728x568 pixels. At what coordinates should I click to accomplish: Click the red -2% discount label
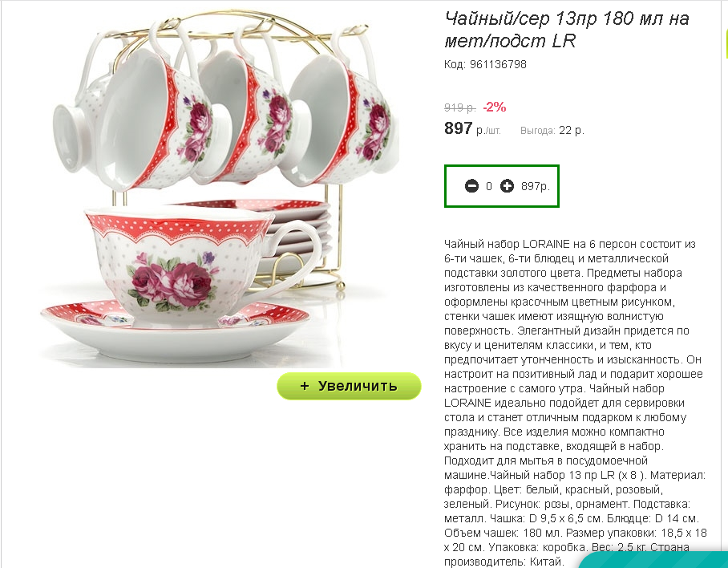(x=495, y=108)
